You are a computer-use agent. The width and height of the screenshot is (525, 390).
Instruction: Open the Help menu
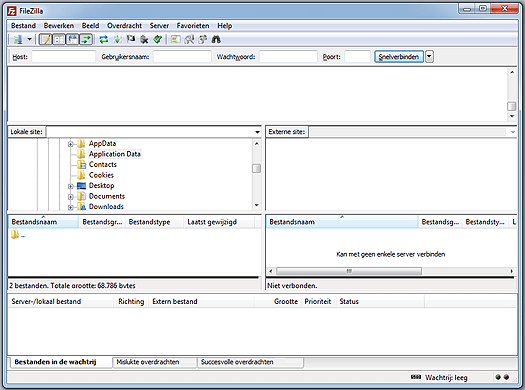(224, 26)
